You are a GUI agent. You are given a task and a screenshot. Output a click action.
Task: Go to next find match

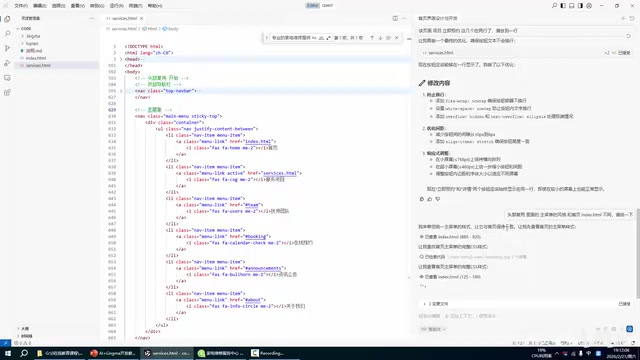tap(380, 38)
